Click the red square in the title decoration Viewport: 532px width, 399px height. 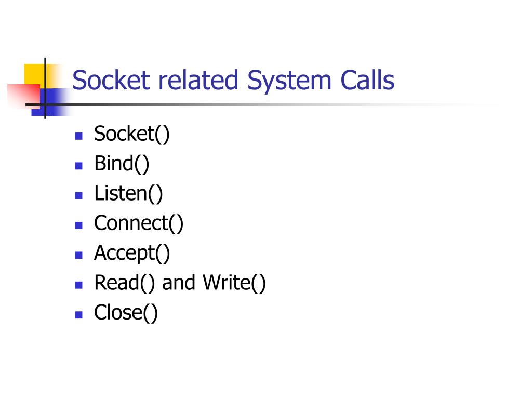23,96
